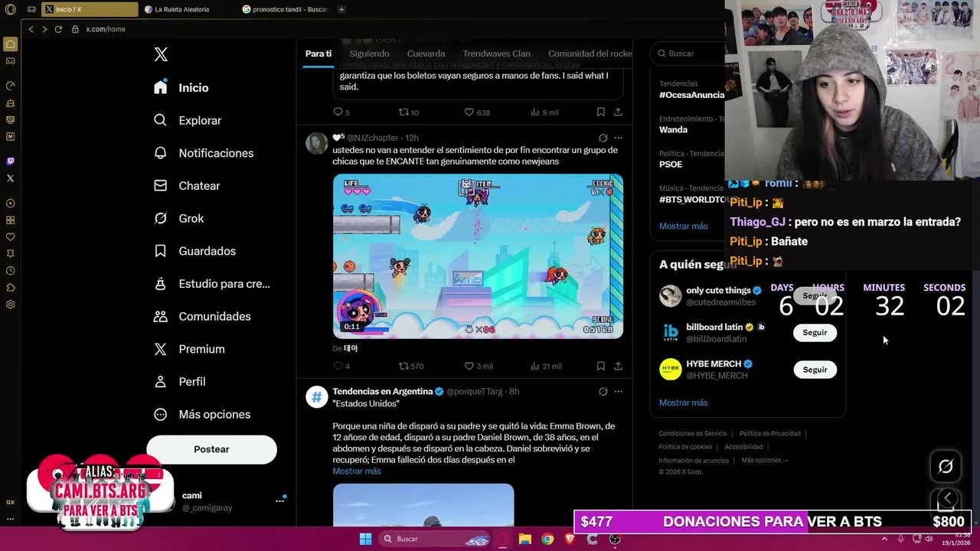Show more trends under Tendencias list
The image size is (980, 551).
click(x=683, y=226)
